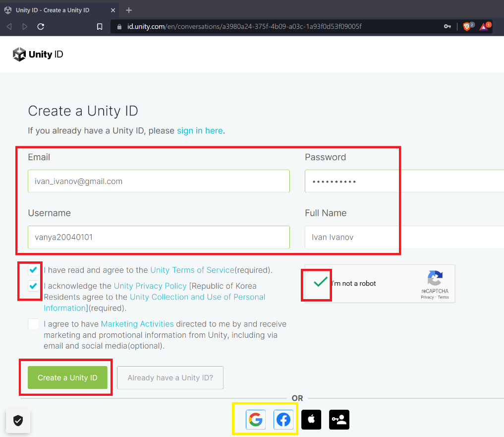The width and height of the screenshot is (504, 437).
Task: Sign up with the Facebook icon
Action: pyautogui.click(x=283, y=419)
